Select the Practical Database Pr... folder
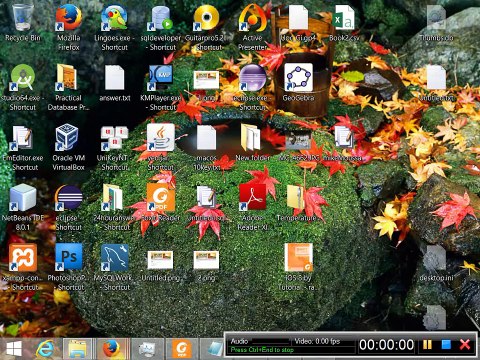480x360 pixels. [x=68, y=77]
